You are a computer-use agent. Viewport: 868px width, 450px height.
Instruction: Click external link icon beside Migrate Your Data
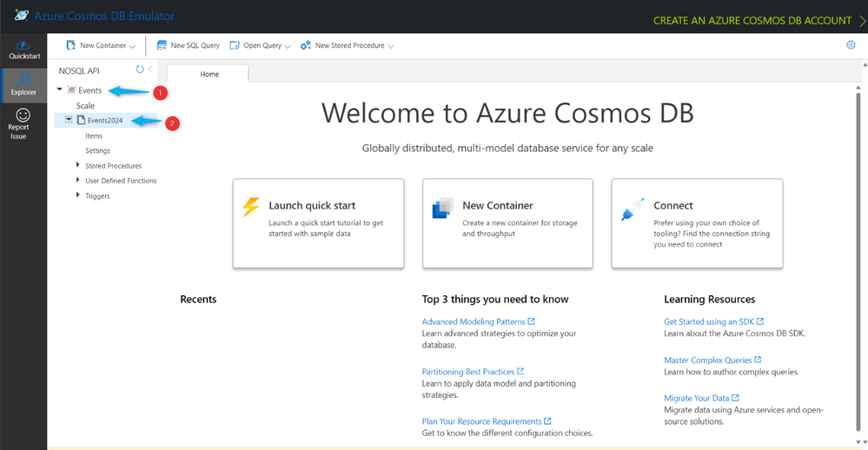pyautogui.click(x=735, y=397)
